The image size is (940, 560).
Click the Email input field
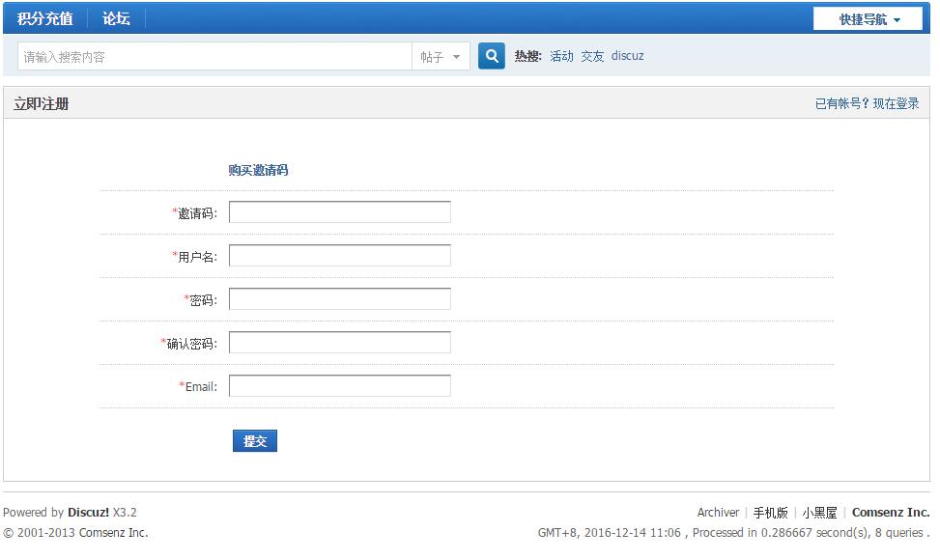click(x=339, y=386)
